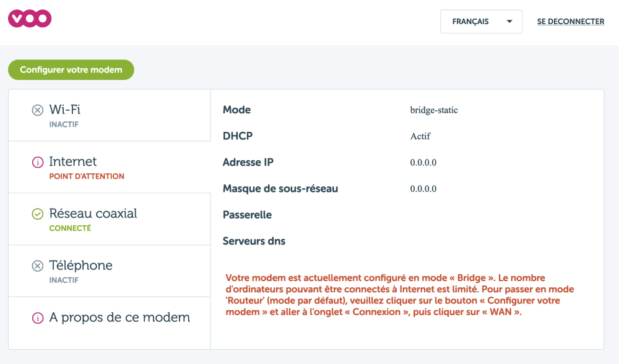Click the POINT D'ATTENTION status label

click(87, 176)
